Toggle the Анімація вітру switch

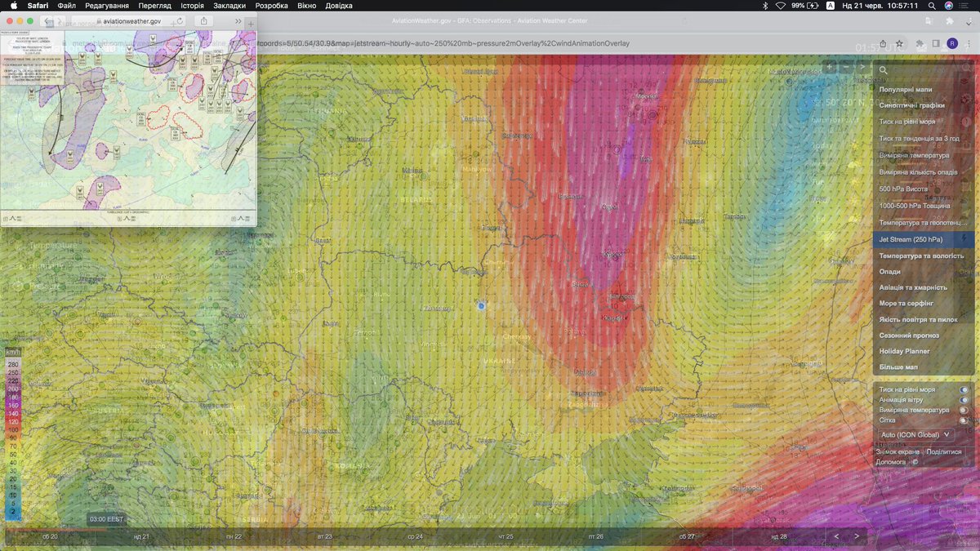coord(964,400)
